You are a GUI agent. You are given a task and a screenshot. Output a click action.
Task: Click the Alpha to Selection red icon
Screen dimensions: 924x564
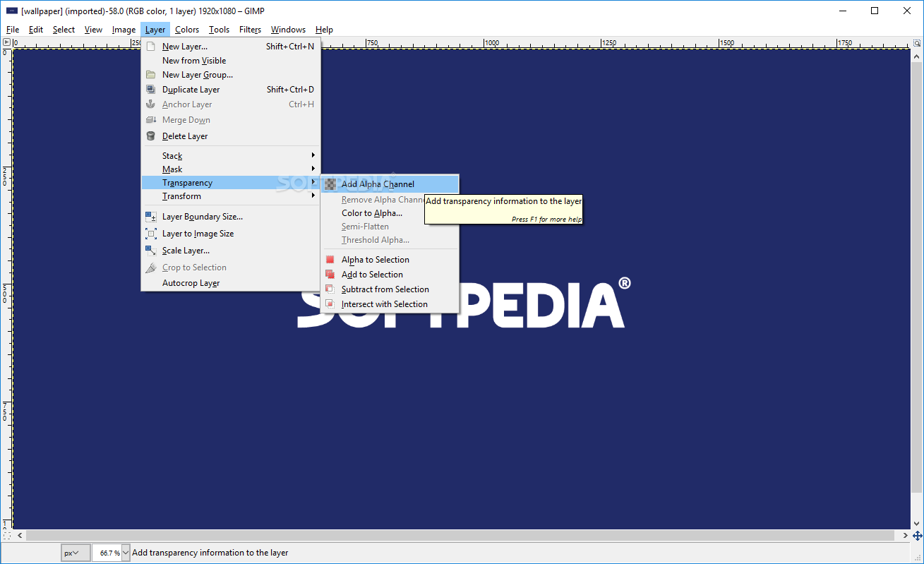[x=330, y=260]
